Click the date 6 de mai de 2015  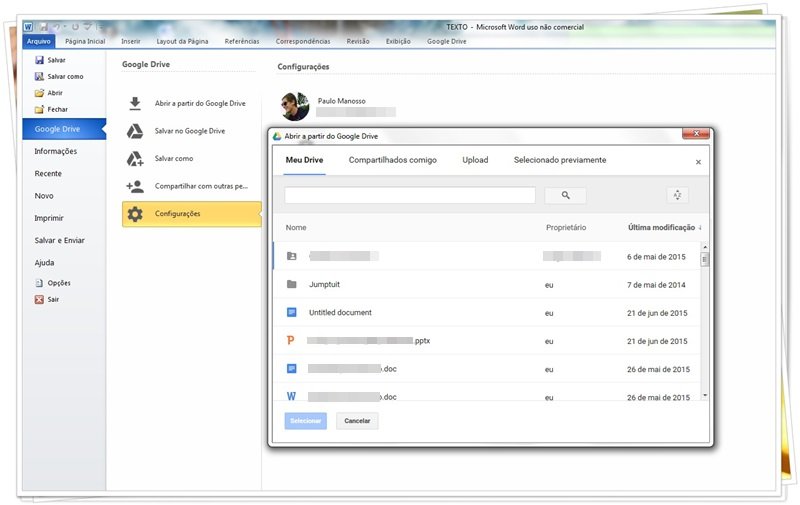[x=656, y=257]
